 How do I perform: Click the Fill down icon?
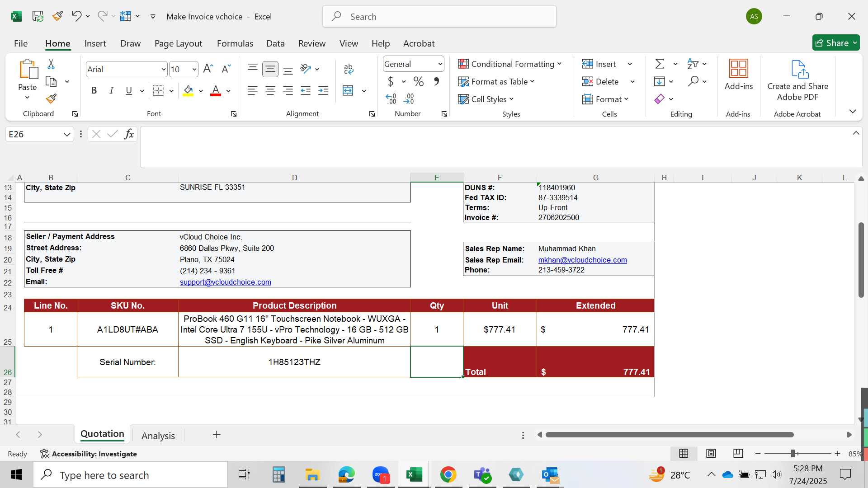pos(660,82)
